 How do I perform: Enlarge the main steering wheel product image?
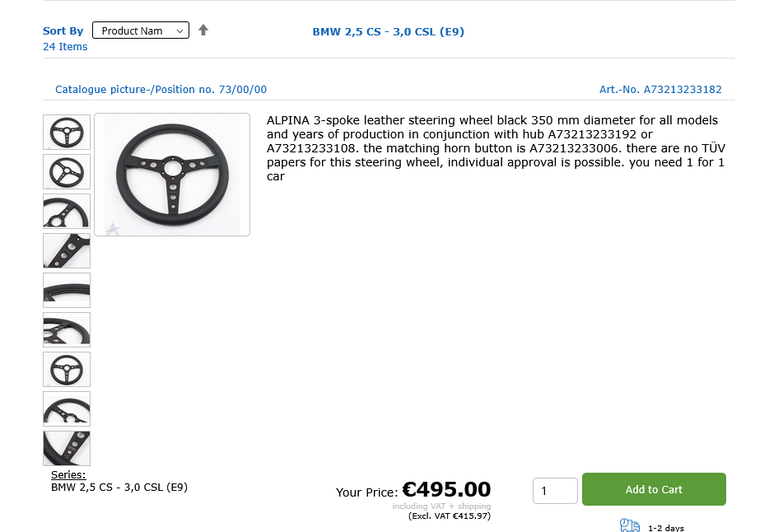172,175
